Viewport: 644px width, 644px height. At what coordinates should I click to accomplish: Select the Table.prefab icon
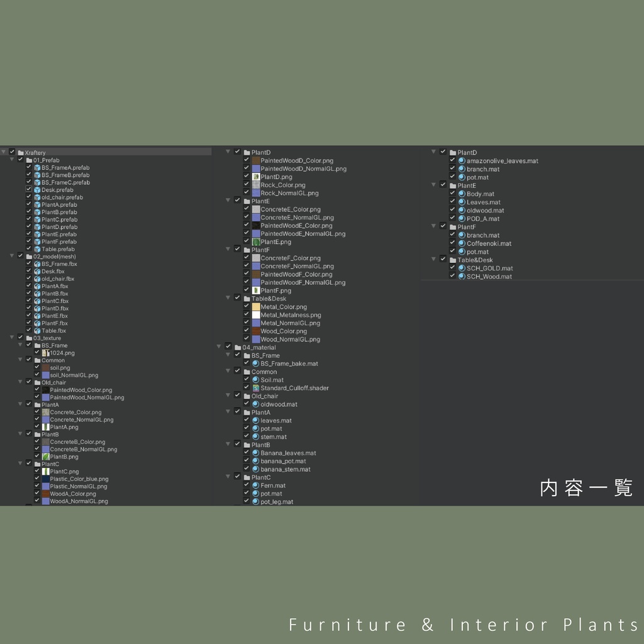37,249
